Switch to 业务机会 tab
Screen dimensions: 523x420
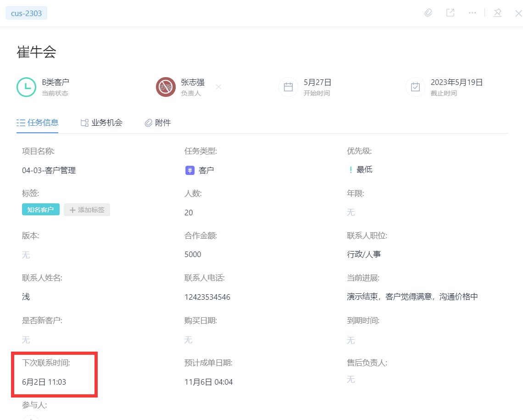(x=101, y=123)
